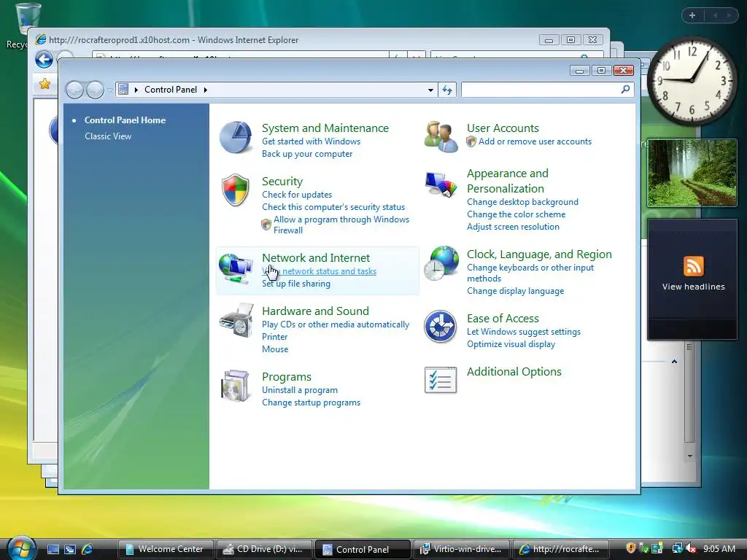Image resolution: width=747 pixels, height=560 pixels.
Task: Open Allow a program through Windows Firewall
Action: tap(341, 225)
